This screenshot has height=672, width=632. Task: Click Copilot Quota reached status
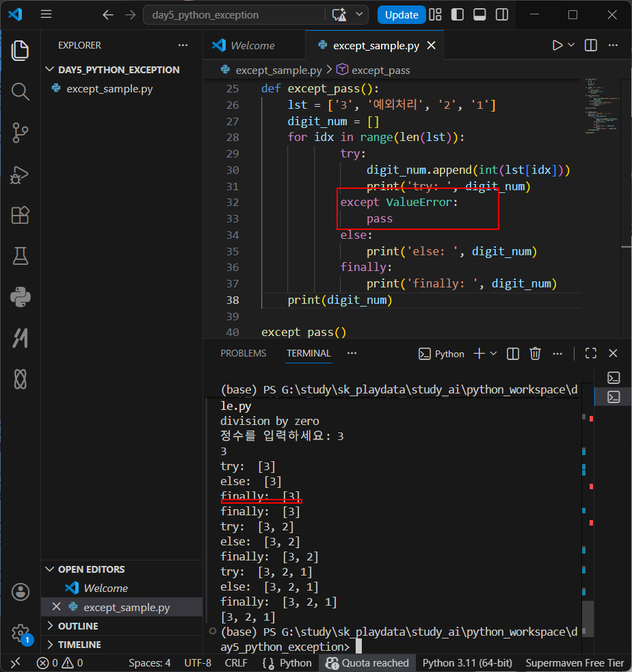[367, 663]
